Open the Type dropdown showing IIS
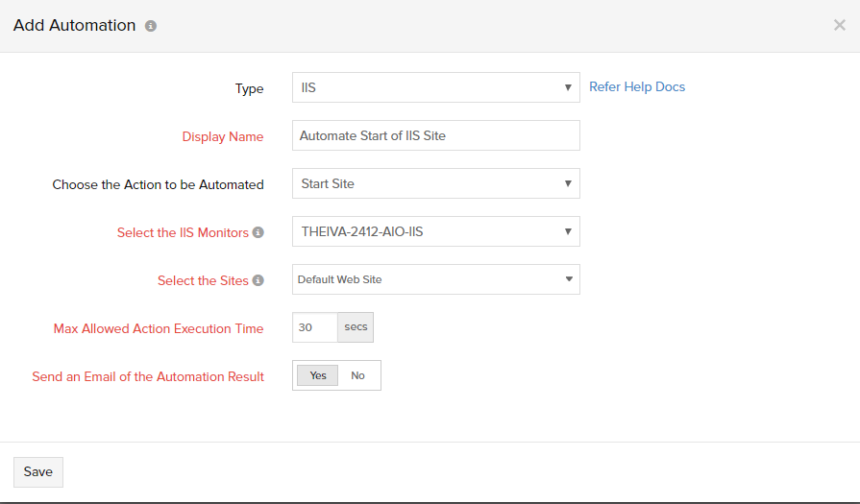The width and height of the screenshot is (860, 504). [436, 87]
